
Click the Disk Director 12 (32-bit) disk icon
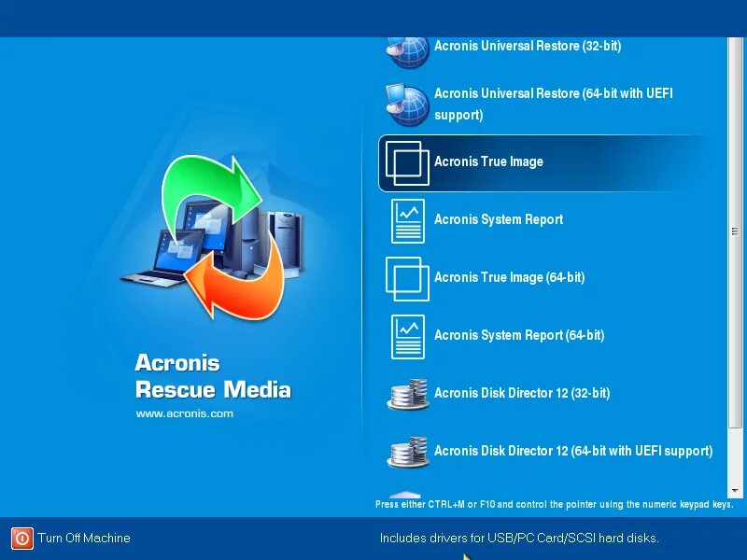408,394
